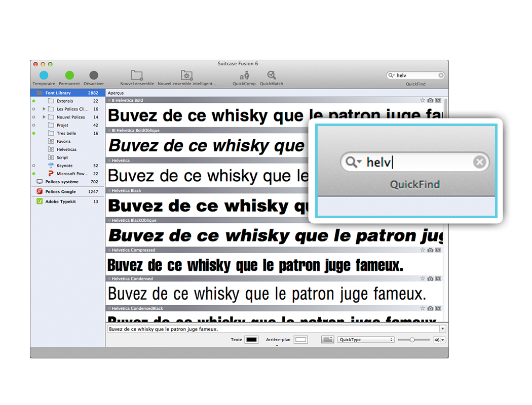Open floating preview for Helvetica Compressed

pos(438,250)
